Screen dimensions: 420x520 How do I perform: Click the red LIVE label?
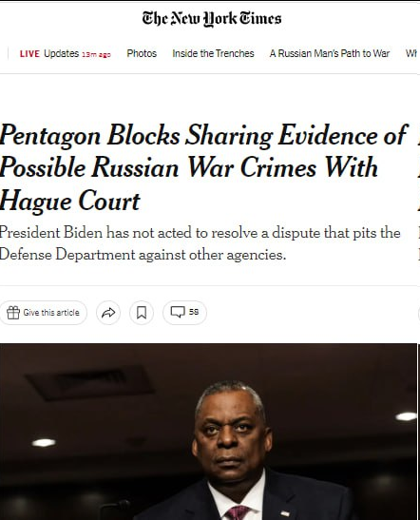[x=29, y=54]
